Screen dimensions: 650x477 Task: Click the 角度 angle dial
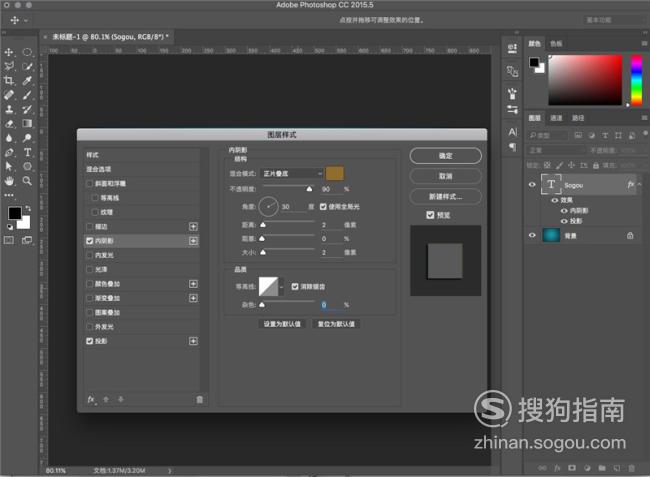click(x=268, y=206)
